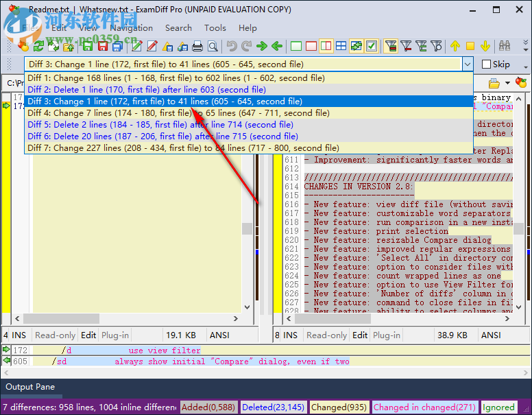Toggle the Skip checkbox
Screen dimensions: 532x415
pos(486,64)
